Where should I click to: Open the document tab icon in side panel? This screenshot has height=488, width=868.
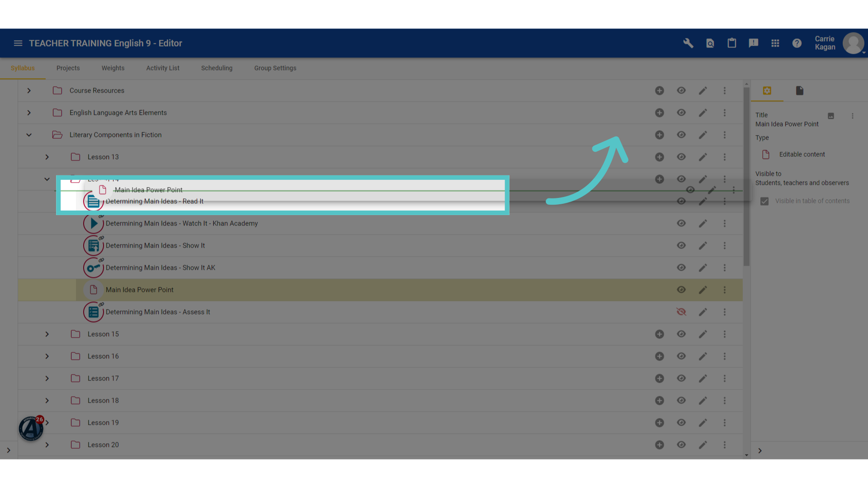(799, 91)
